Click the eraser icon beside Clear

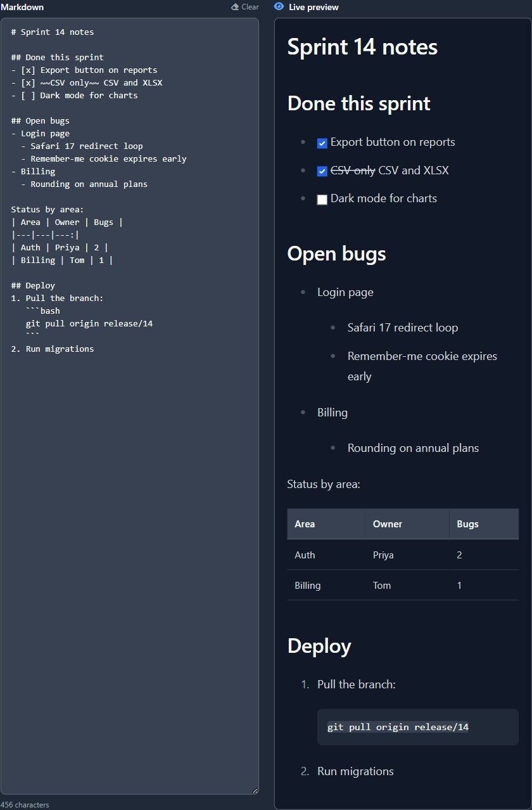pos(235,7)
